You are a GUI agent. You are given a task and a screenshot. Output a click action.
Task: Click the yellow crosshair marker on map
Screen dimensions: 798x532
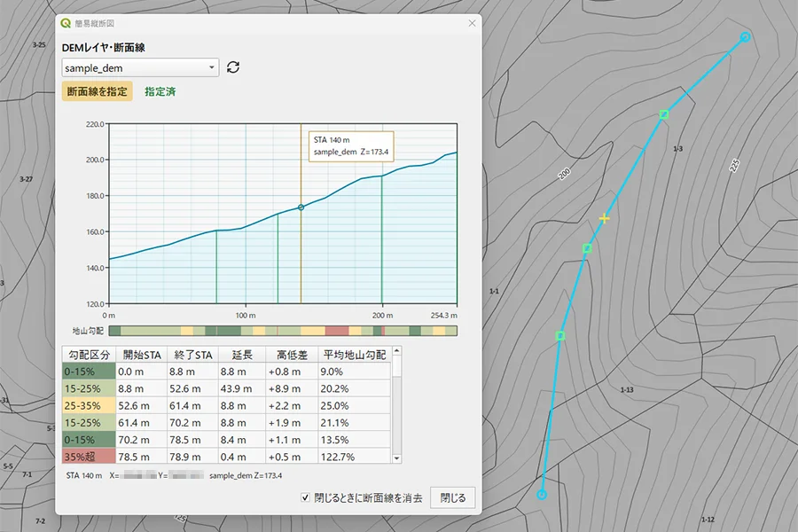(604, 218)
